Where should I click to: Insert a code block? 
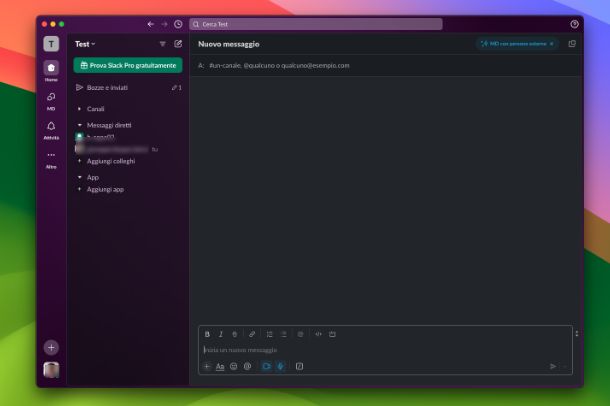tap(332, 334)
